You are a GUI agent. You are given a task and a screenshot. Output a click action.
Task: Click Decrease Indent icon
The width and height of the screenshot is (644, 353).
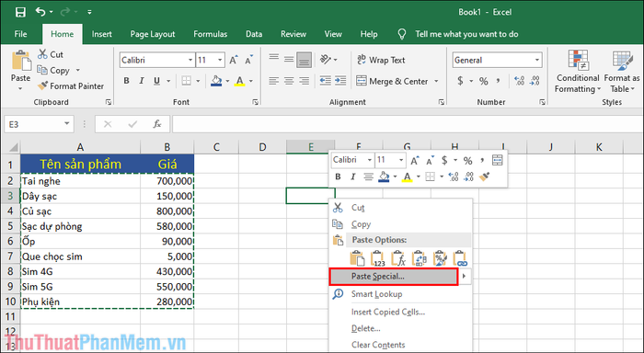click(326, 81)
